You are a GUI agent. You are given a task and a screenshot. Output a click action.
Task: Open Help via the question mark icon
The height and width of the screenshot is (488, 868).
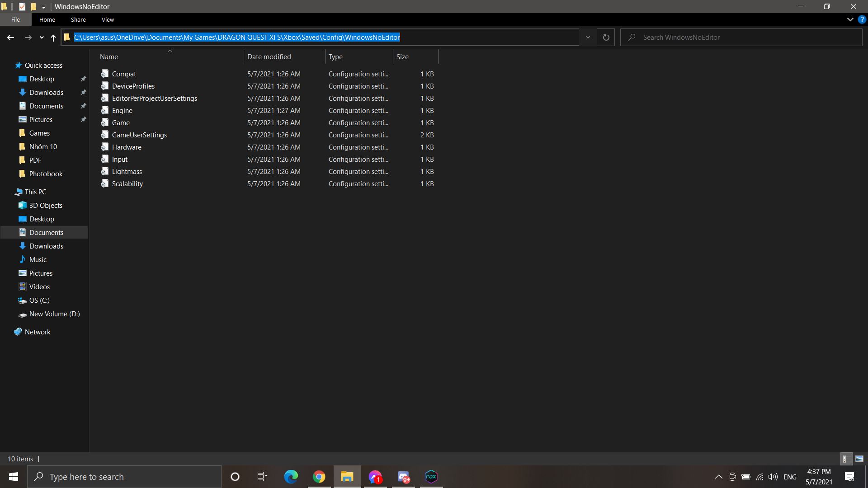coord(862,19)
